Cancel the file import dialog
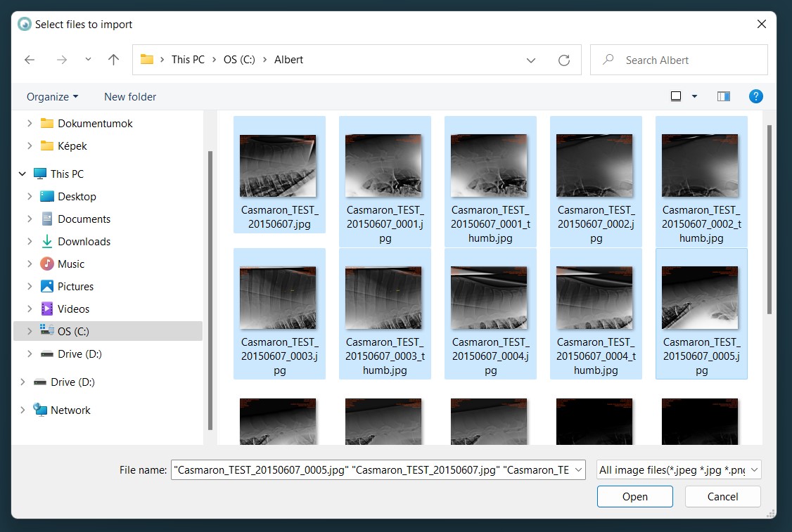The width and height of the screenshot is (792, 532). 722,497
